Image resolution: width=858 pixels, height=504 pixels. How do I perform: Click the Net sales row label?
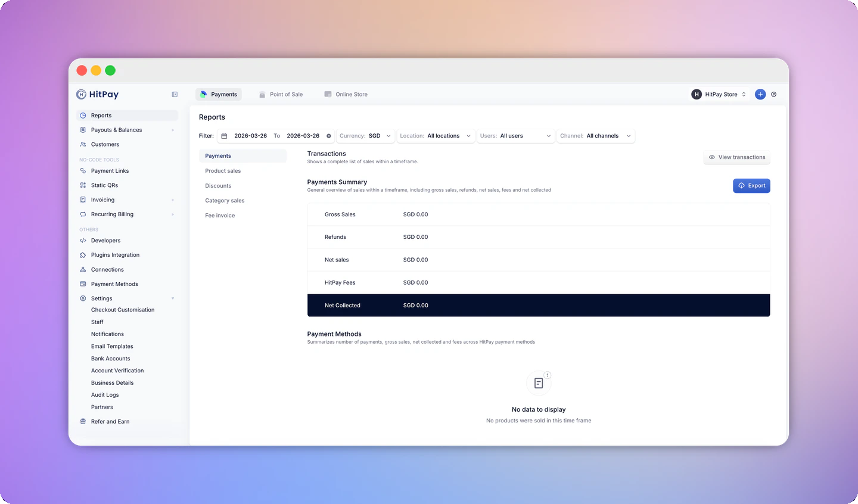[337, 260]
